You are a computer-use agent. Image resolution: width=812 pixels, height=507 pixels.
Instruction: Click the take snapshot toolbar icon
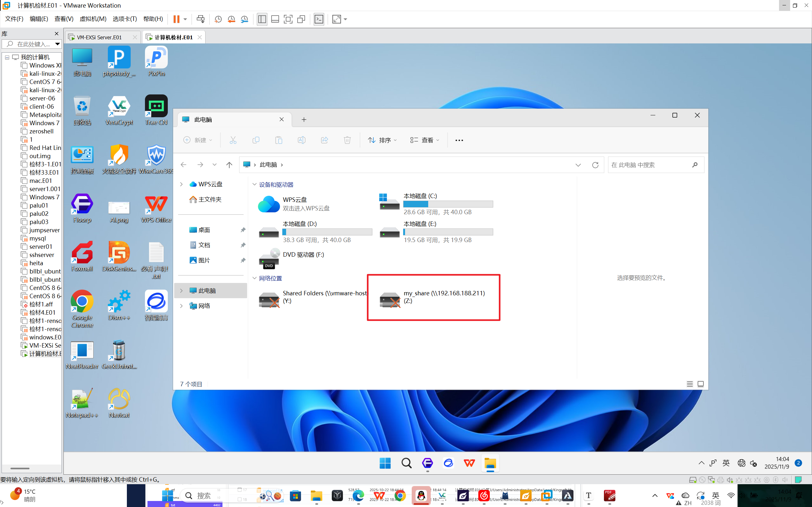pos(218,19)
